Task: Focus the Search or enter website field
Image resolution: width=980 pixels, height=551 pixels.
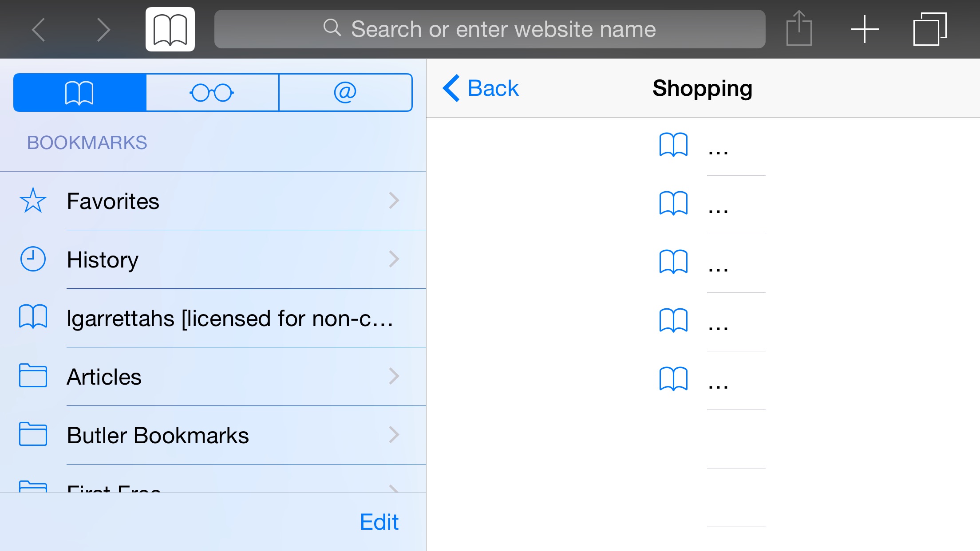Action: [x=490, y=29]
